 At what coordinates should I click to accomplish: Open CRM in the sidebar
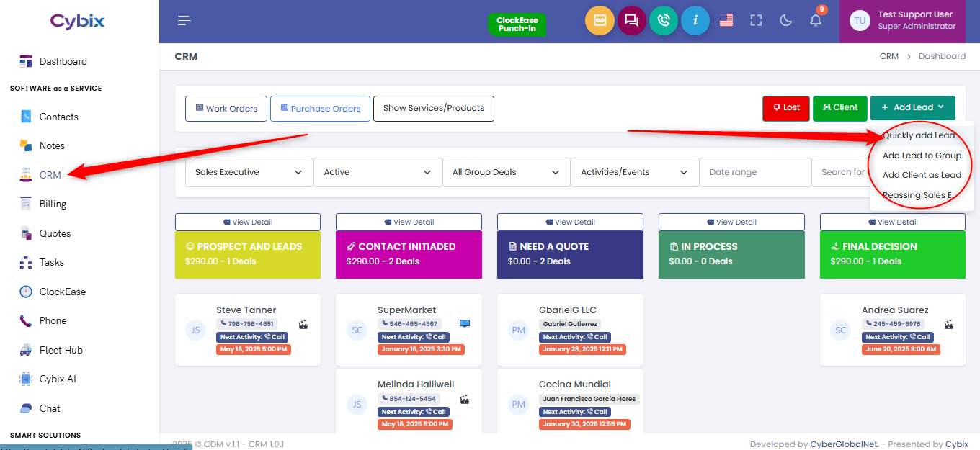click(50, 175)
